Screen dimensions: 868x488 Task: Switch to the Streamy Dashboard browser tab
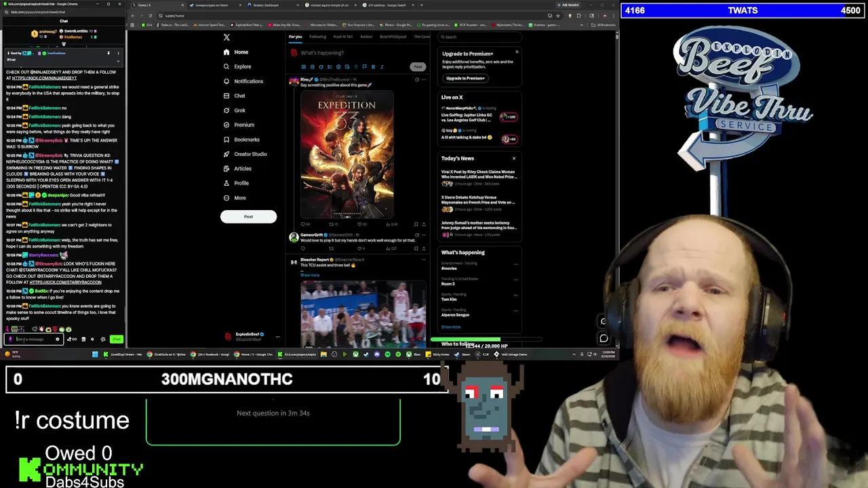pos(266,5)
